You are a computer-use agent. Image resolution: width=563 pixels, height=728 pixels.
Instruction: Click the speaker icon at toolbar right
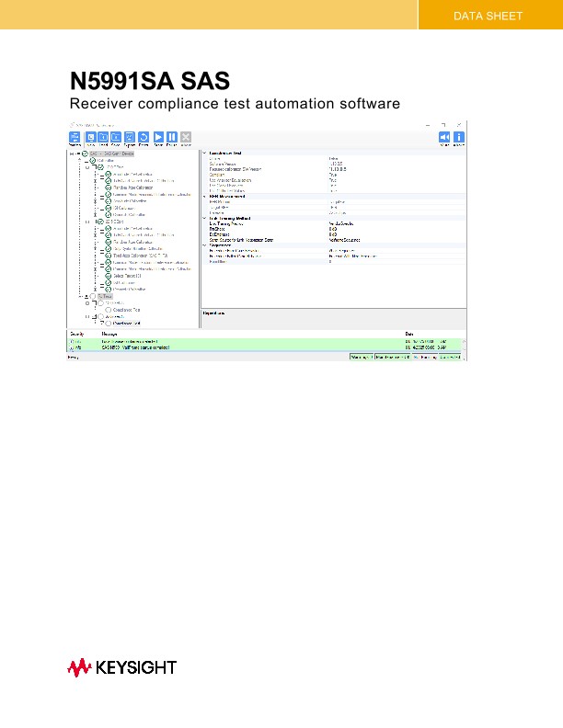point(444,137)
